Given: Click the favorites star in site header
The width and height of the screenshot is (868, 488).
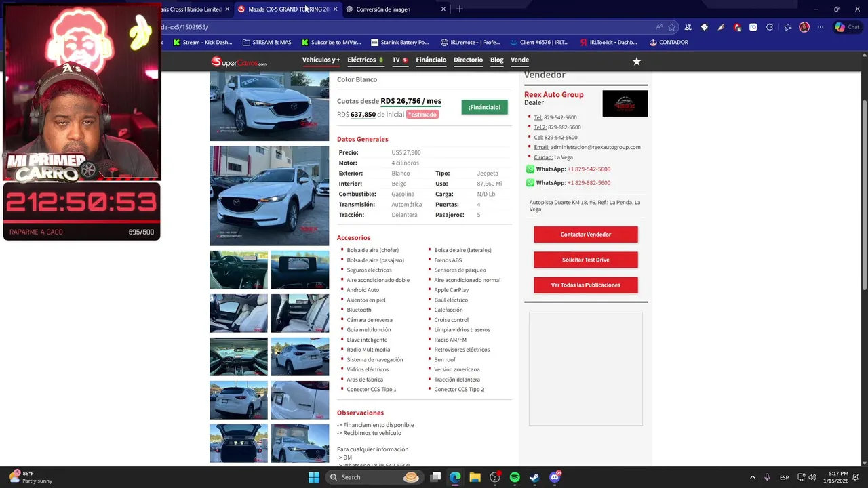Looking at the screenshot, I should pyautogui.click(x=636, y=61).
